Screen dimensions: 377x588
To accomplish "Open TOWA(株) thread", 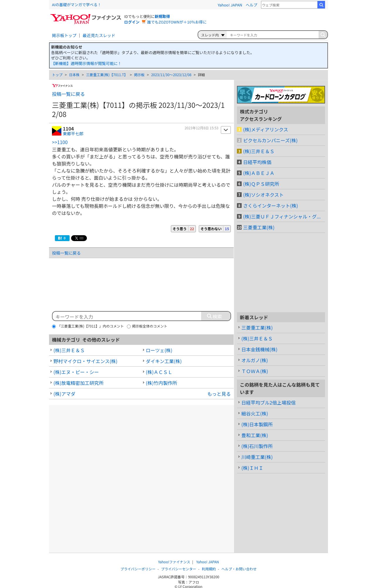I will click(x=255, y=371).
